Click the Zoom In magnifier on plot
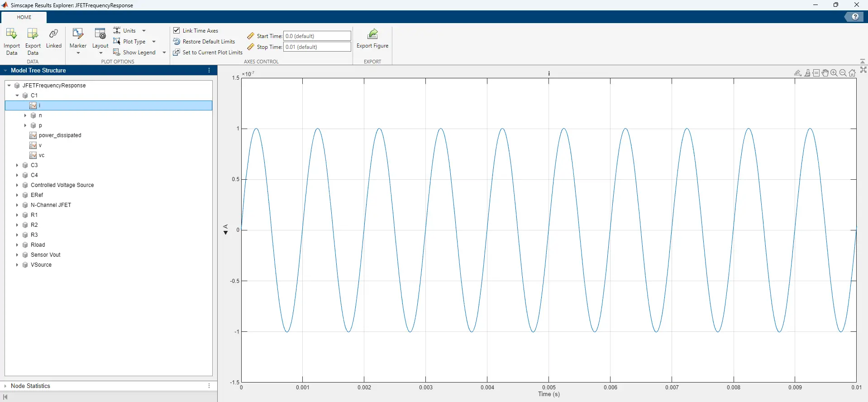 [834, 73]
